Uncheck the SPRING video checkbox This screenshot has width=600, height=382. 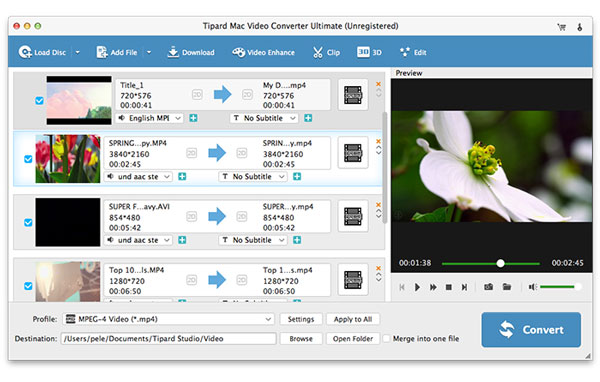[x=28, y=159]
